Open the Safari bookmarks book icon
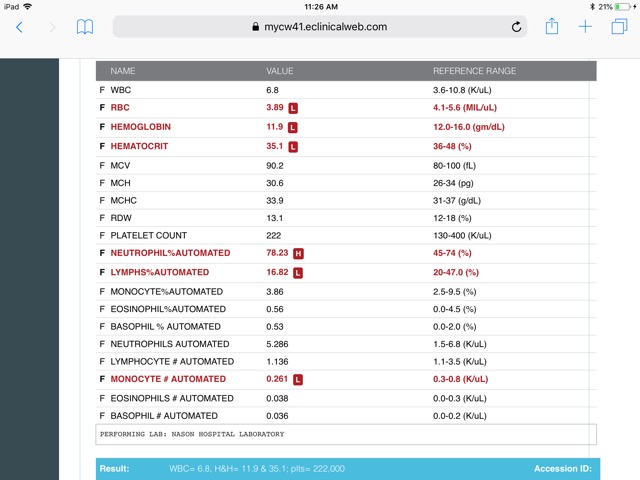 (85, 27)
